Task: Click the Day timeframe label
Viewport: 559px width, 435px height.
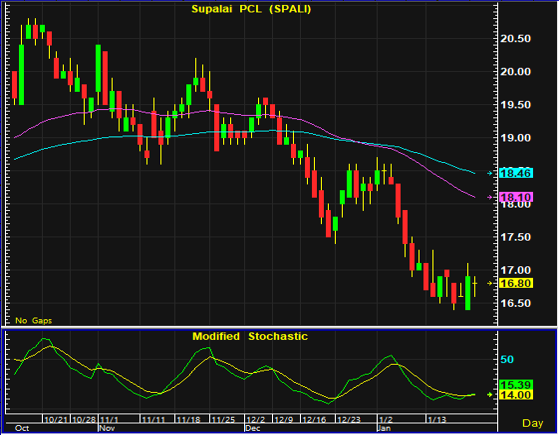Action: [532, 423]
